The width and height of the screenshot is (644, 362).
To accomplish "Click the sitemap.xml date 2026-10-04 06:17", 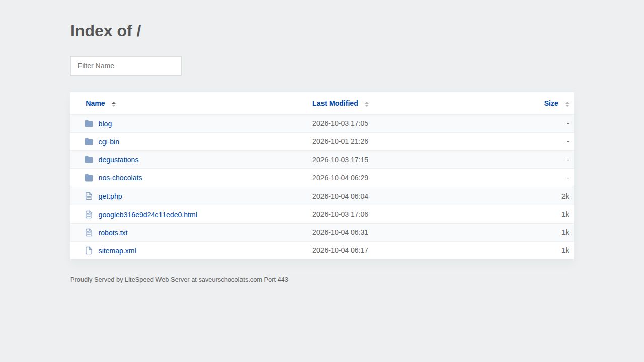I will click(x=340, y=250).
